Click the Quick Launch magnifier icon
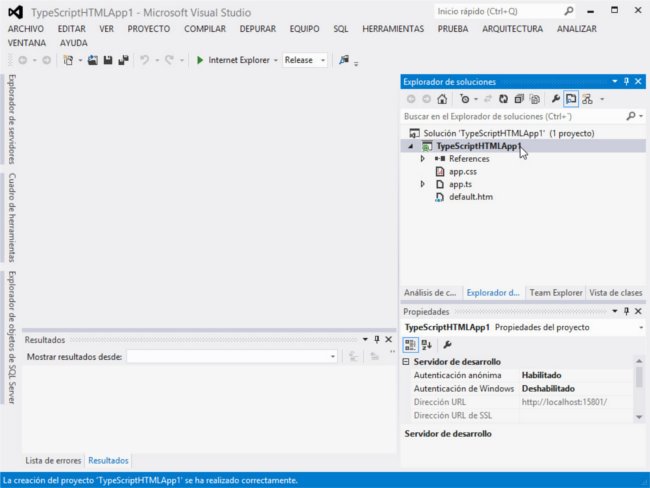 tap(569, 11)
